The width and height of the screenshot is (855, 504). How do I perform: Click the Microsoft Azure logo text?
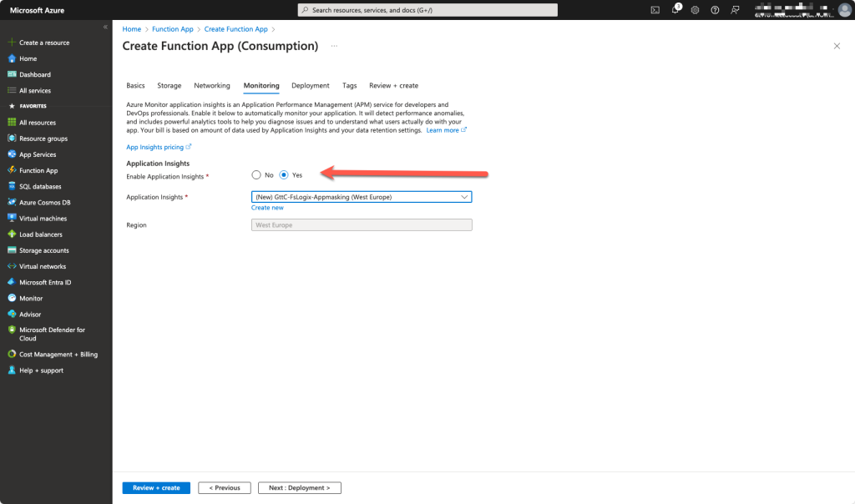tap(37, 10)
